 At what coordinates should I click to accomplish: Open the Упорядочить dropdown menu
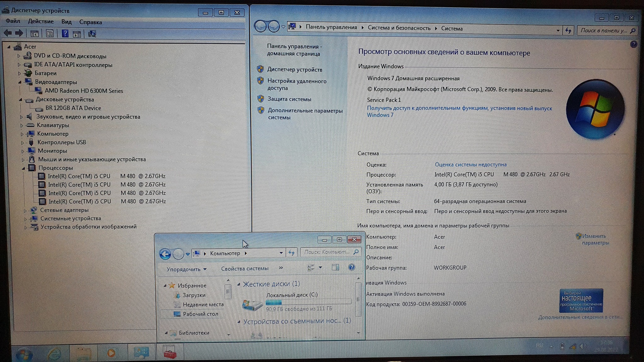(186, 269)
